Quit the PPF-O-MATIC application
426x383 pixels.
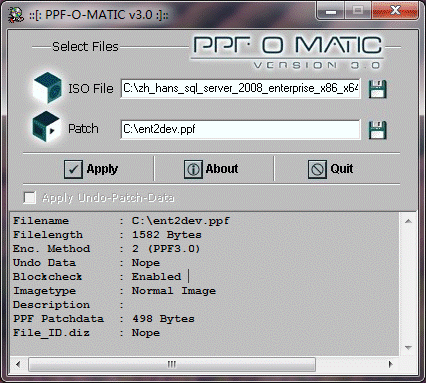[330, 169]
